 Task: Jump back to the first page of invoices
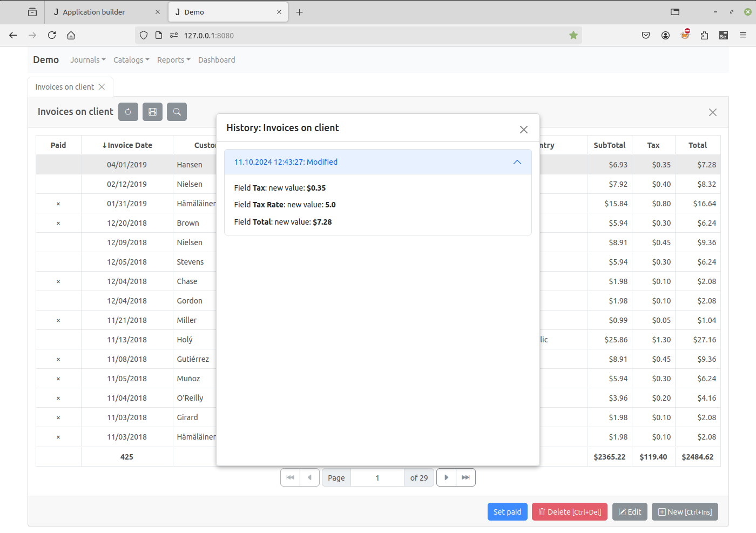click(290, 477)
